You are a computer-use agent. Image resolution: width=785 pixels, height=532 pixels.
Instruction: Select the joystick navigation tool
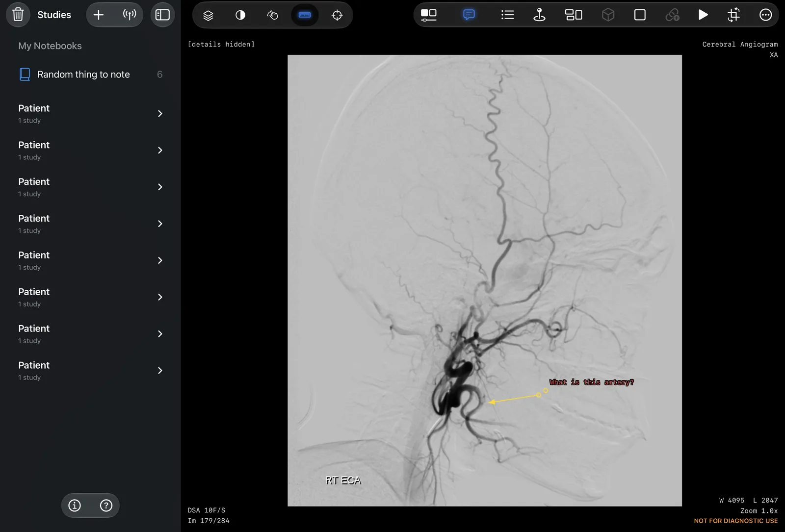pyautogui.click(x=539, y=15)
